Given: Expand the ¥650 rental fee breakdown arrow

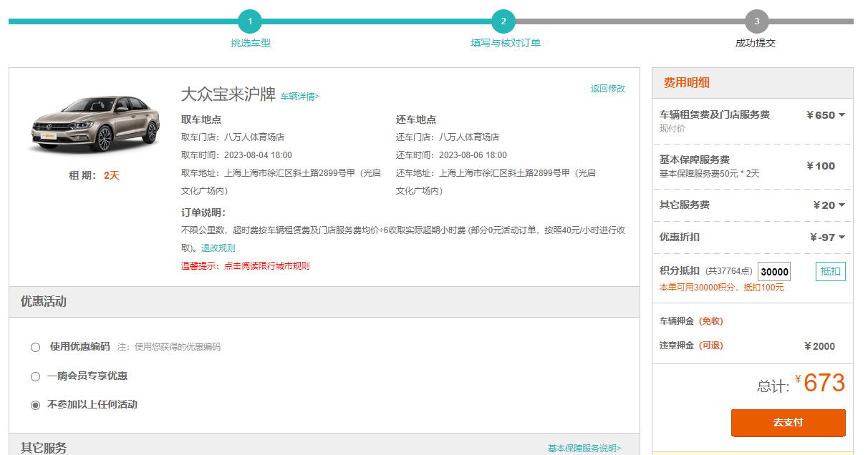Looking at the screenshot, I should tap(842, 115).
